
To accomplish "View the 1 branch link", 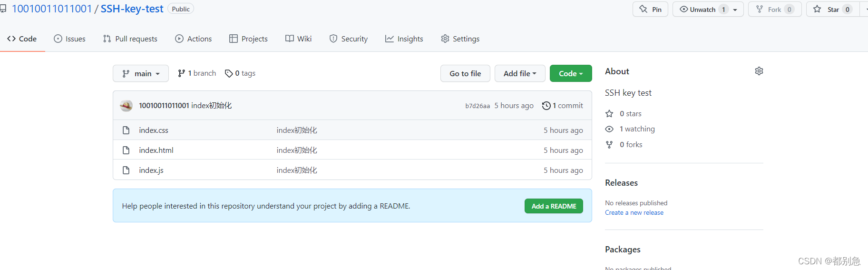I will point(197,73).
